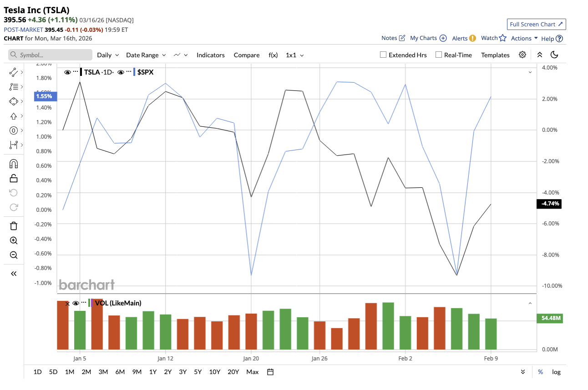This screenshot has height=390, width=588.
Task: Select the 20Y time range
Action: click(233, 372)
